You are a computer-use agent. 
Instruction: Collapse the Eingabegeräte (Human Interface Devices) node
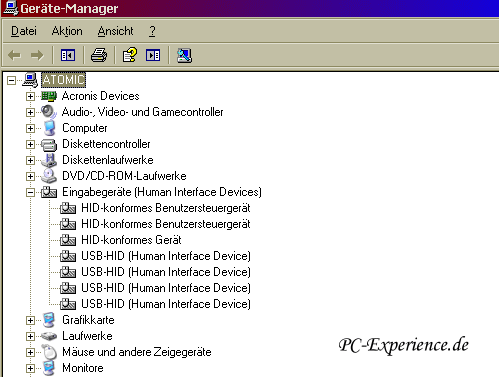click(x=30, y=192)
